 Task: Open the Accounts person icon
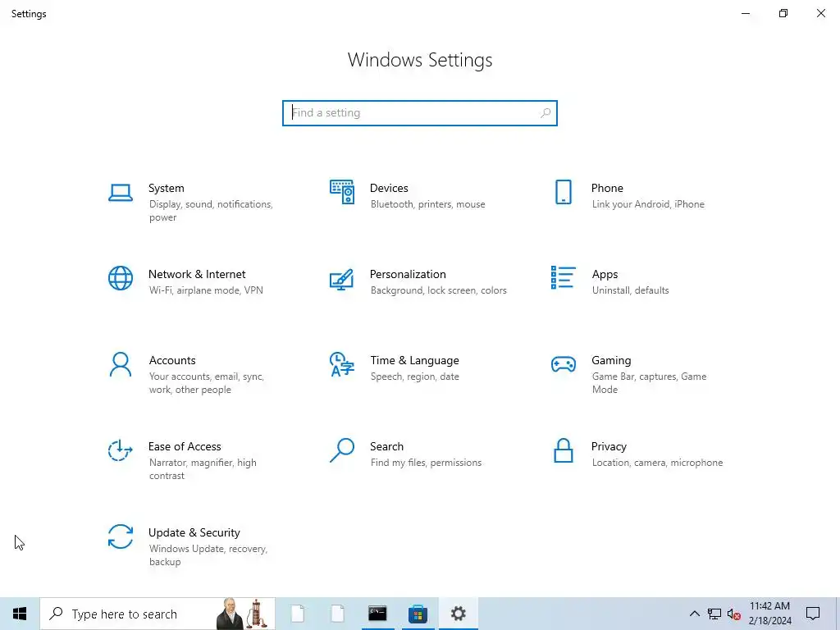click(x=121, y=365)
